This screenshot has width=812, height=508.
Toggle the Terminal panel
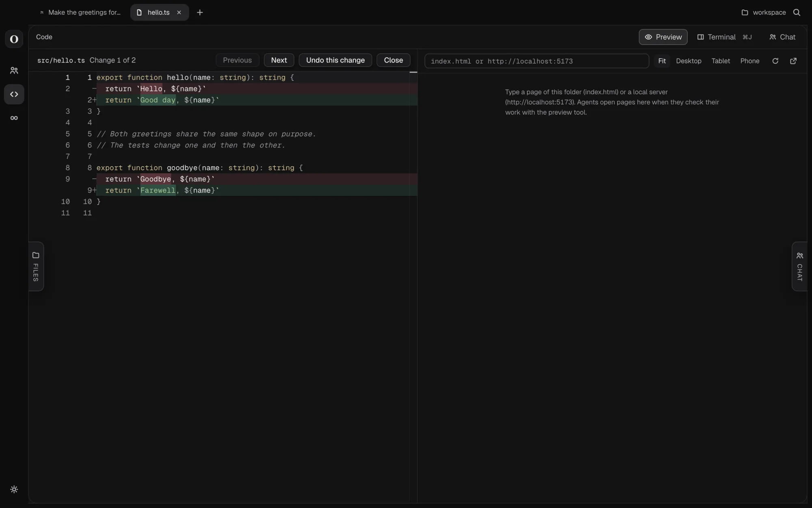pyautogui.click(x=725, y=37)
